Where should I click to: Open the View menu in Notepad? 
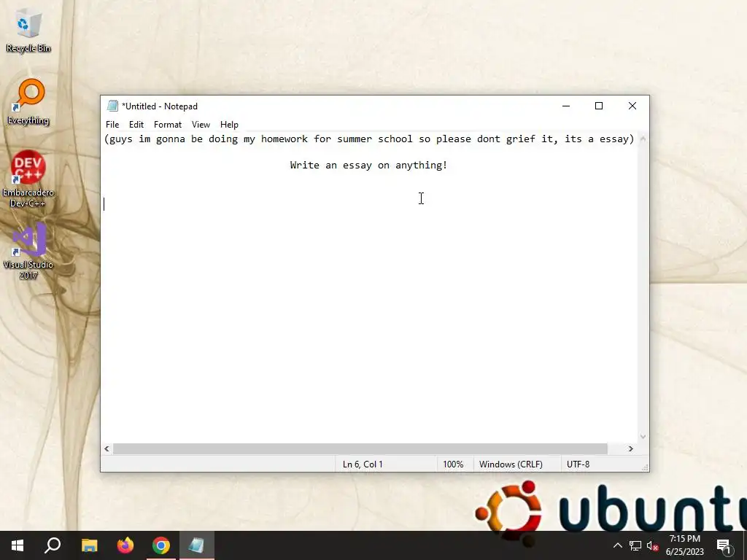pos(201,124)
